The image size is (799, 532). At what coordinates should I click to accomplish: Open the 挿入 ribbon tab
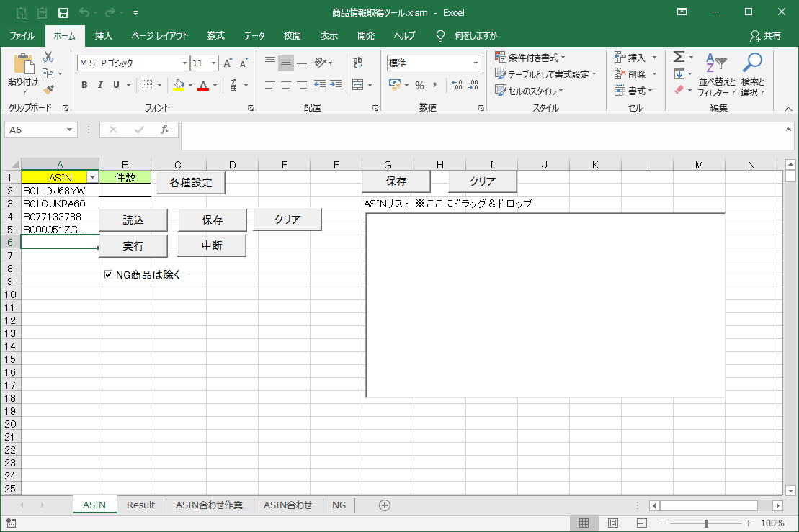(x=103, y=36)
